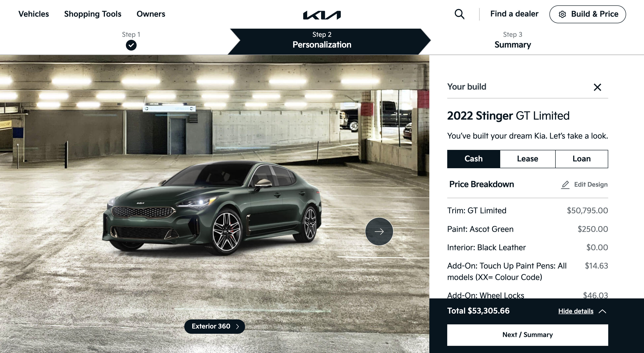Image resolution: width=644 pixels, height=353 pixels.
Task: Click the Kia logo
Action: point(322,15)
